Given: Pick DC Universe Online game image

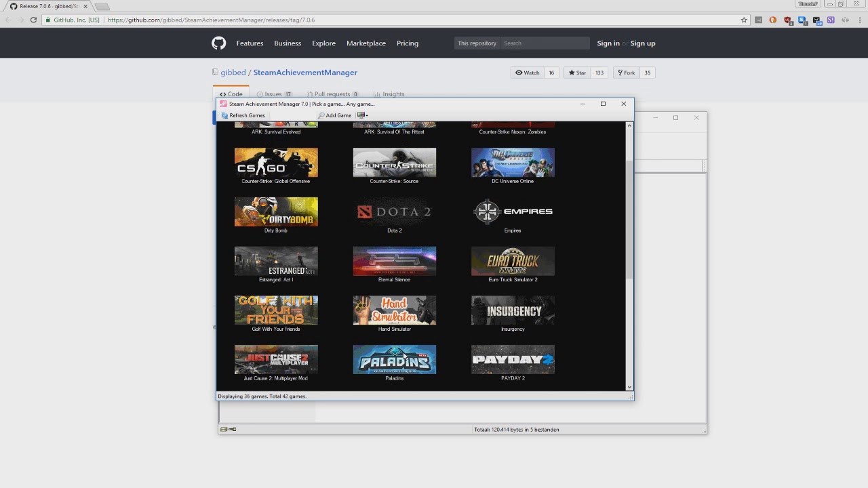Looking at the screenshot, I should (513, 163).
